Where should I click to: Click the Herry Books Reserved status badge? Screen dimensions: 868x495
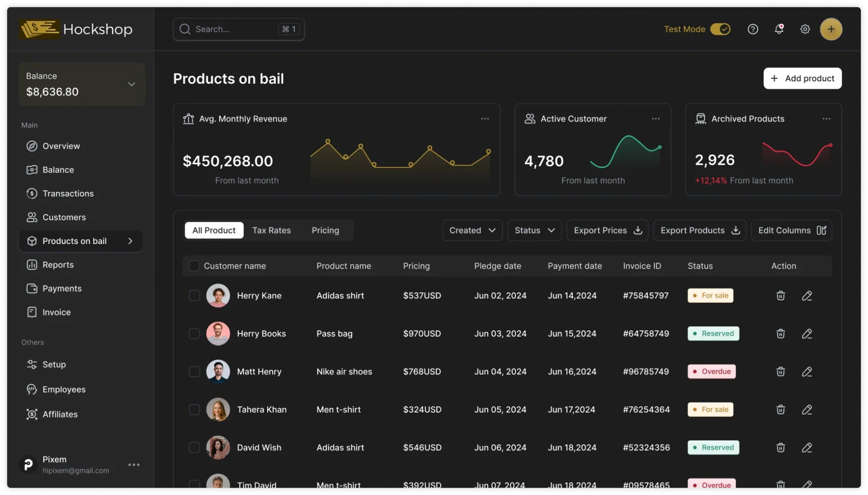click(713, 333)
